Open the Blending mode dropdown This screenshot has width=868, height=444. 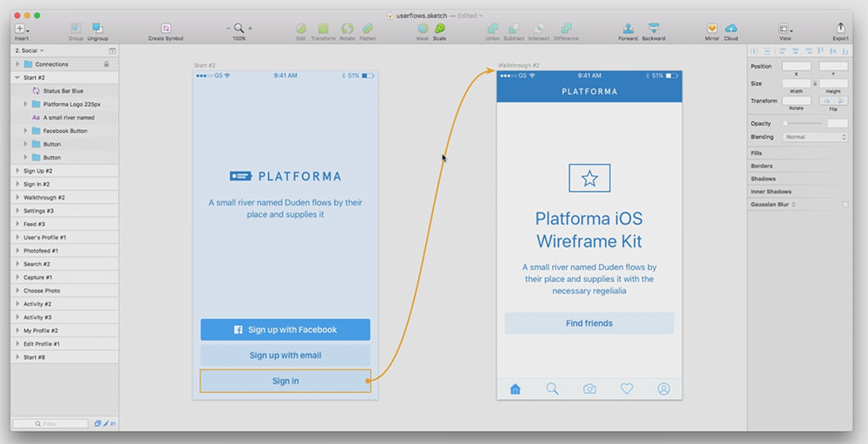tap(815, 137)
